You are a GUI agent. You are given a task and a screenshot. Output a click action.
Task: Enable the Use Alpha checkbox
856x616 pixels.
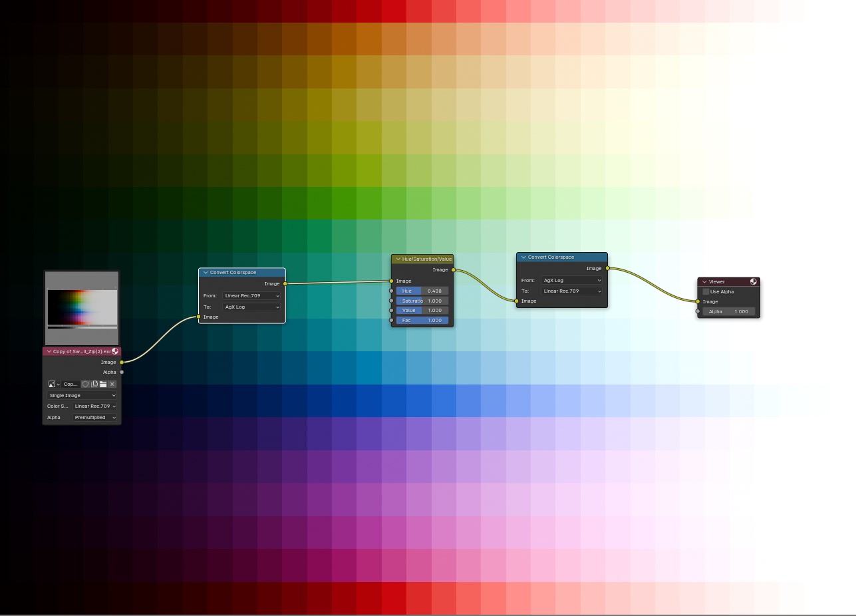click(x=706, y=292)
